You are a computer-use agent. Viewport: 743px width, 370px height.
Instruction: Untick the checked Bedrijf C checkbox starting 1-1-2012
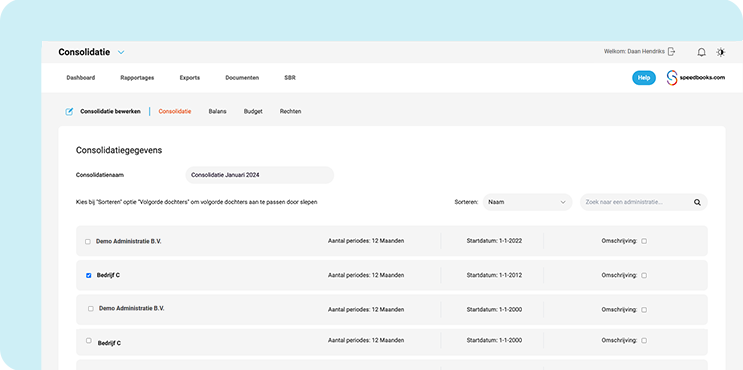click(89, 275)
